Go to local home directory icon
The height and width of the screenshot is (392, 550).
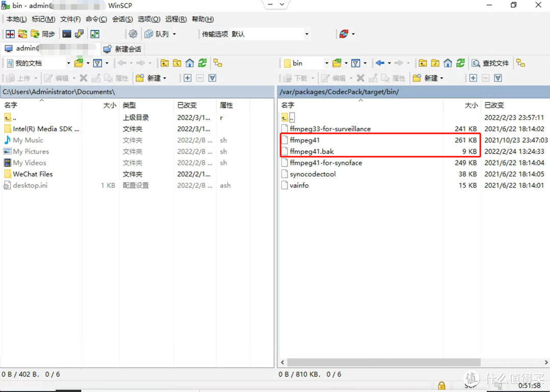[190, 63]
